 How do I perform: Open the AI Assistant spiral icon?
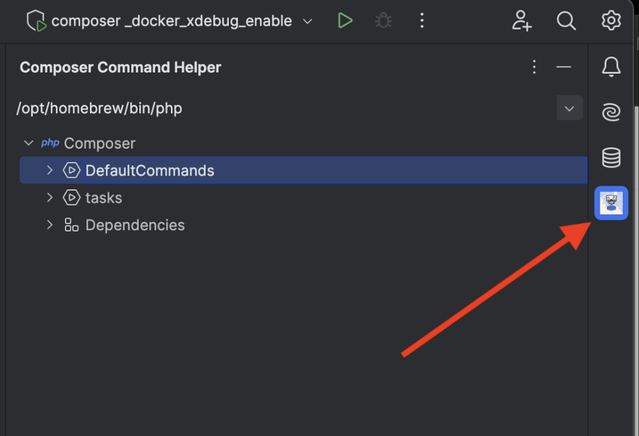point(611,112)
